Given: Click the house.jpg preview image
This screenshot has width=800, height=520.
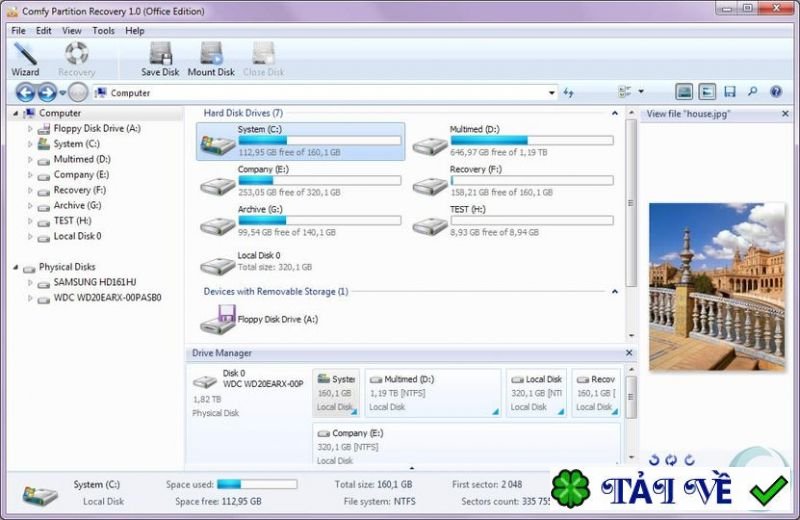Looking at the screenshot, I should 716,286.
